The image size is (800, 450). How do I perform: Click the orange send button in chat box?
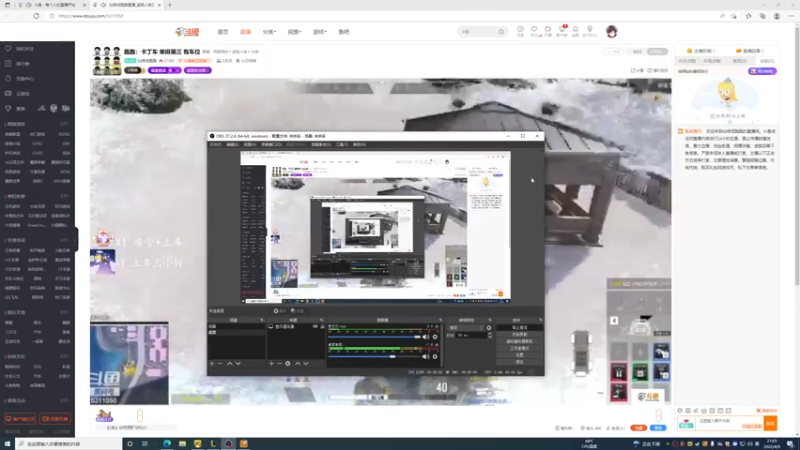770,423
